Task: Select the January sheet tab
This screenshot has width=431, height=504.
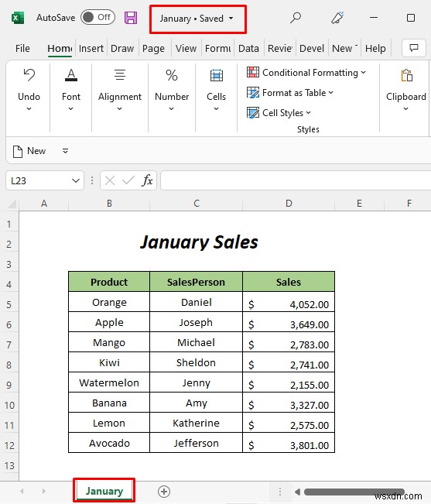Action: pyautogui.click(x=104, y=491)
